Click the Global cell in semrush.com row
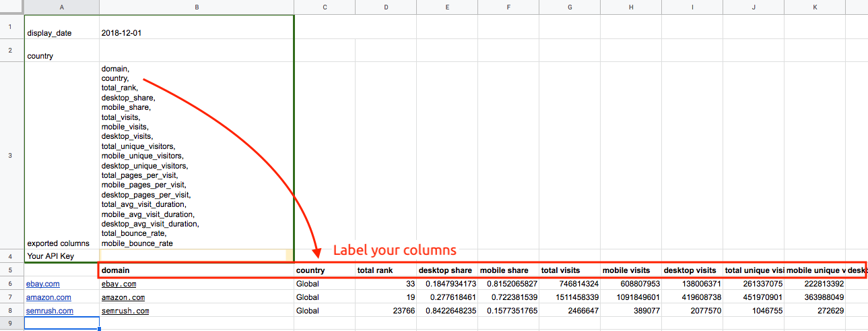Screen dimensions: 868x331 point(325,311)
